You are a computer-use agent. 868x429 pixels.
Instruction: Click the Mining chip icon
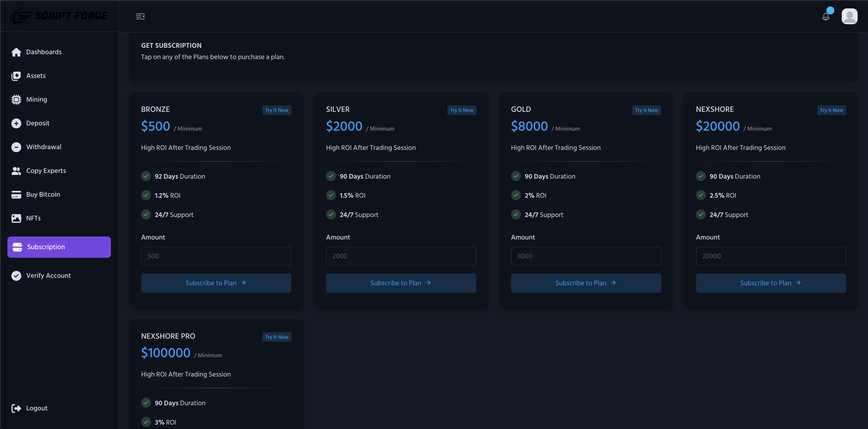16,100
